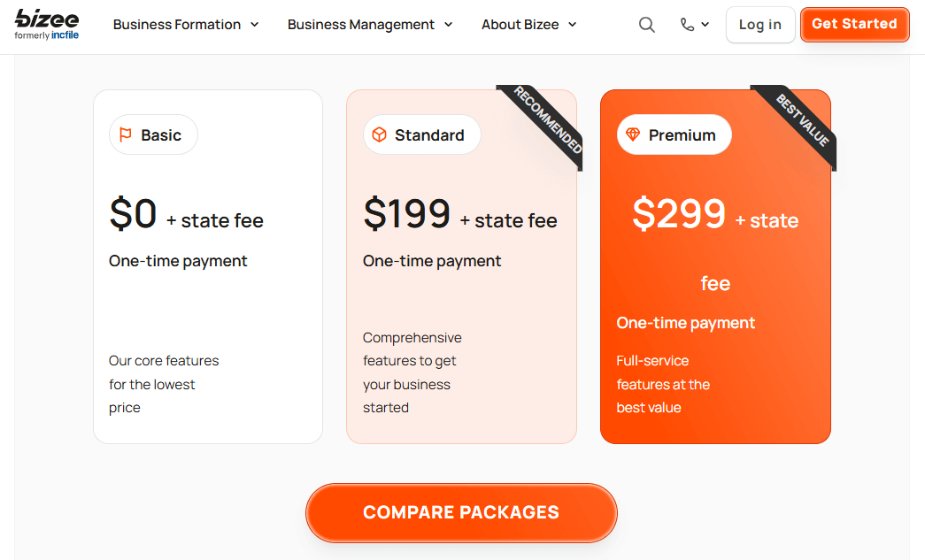Screen dimensions: 925x560
Task: Click the flag icon on the Basic badge
Action: point(123,134)
